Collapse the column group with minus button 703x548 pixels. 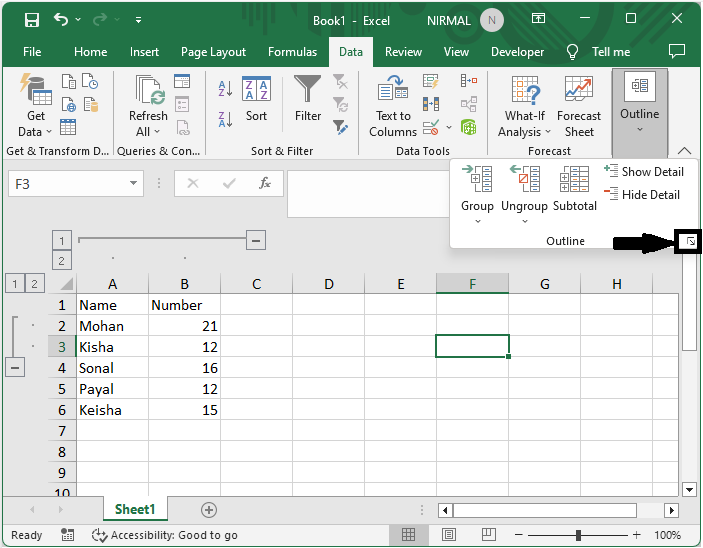tap(256, 240)
